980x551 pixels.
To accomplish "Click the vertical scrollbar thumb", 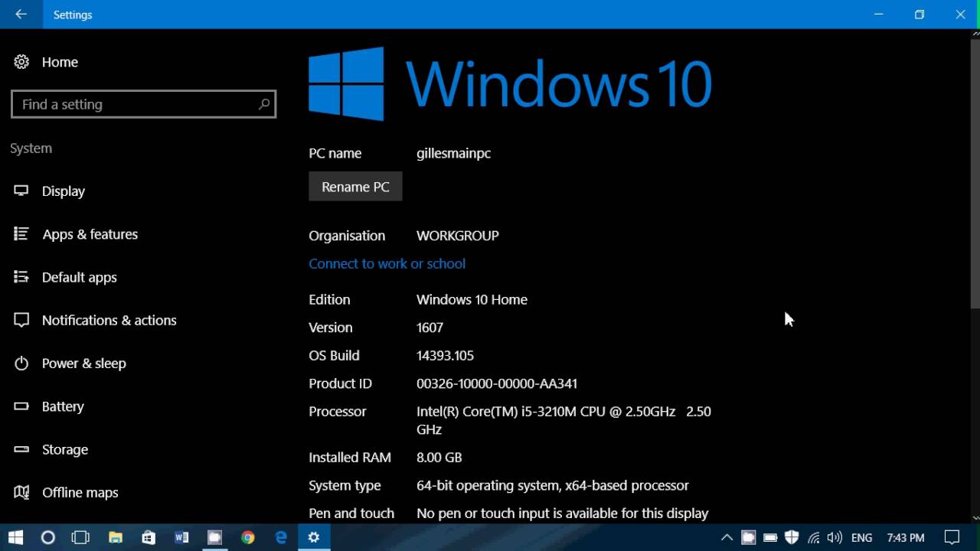I will tap(975, 172).
